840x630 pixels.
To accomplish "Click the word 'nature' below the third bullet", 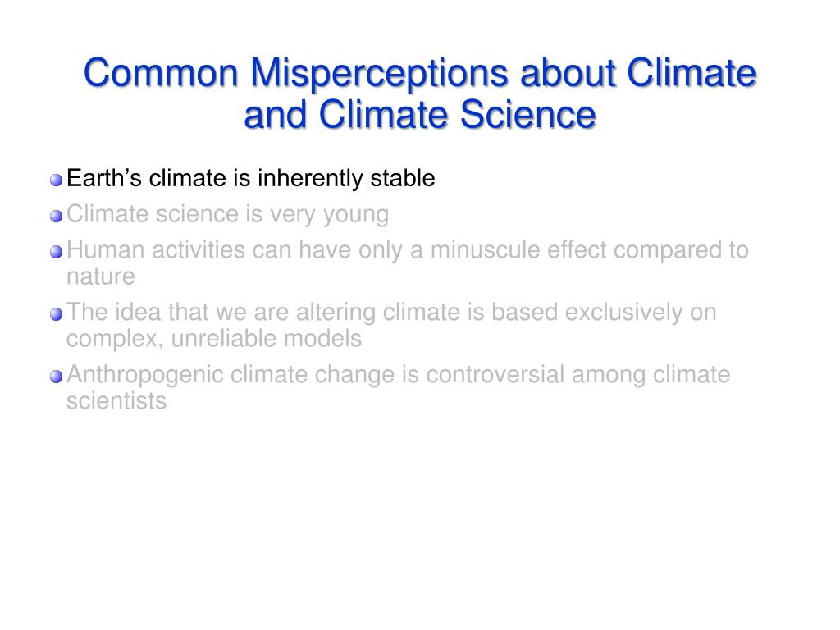I will click(x=101, y=277).
